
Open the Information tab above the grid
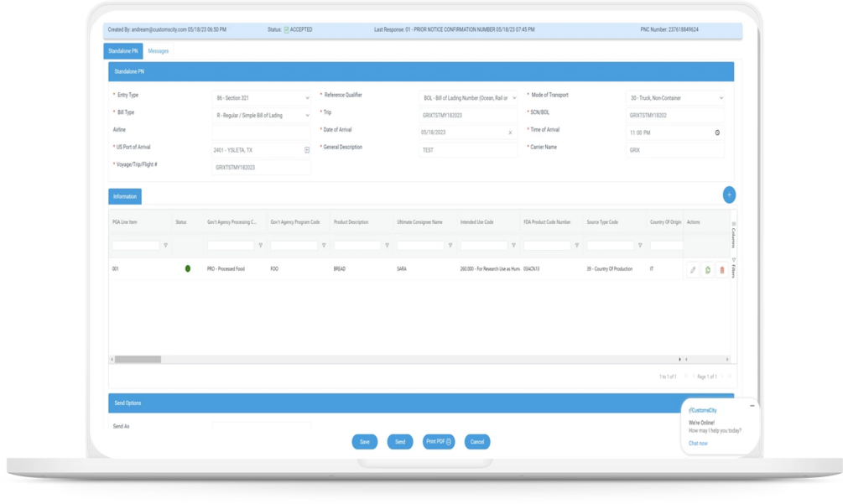click(125, 197)
